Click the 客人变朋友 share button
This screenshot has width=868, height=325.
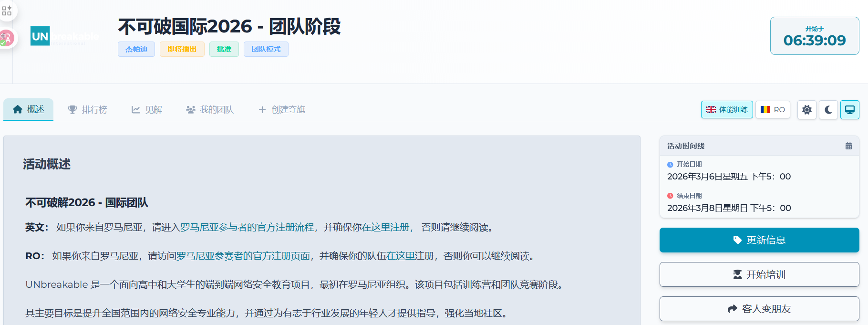click(x=759, y=309)
